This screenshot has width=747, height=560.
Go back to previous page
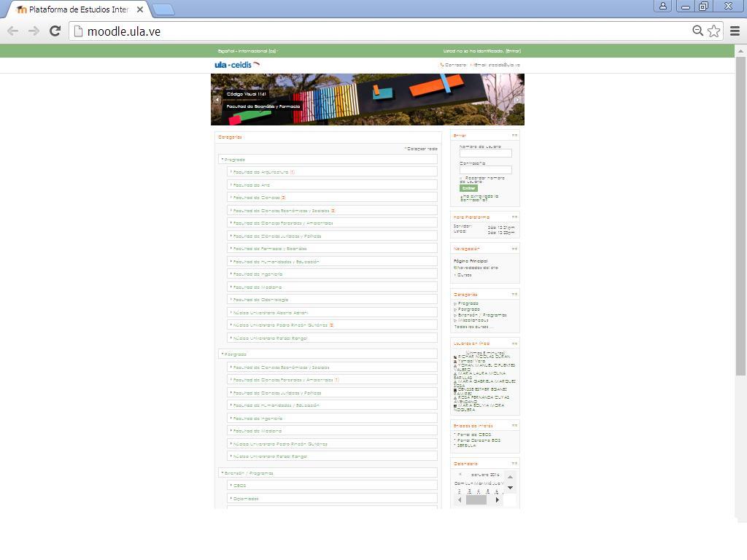point(13,31)
